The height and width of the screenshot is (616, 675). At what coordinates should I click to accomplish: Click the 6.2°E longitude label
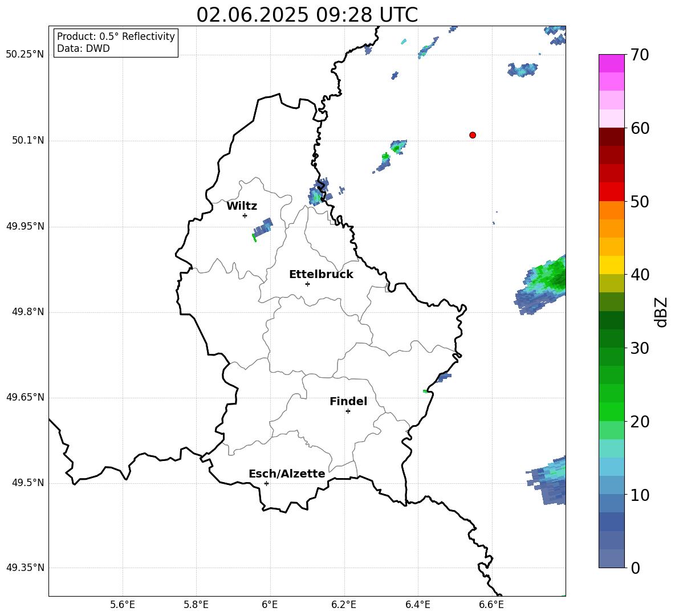[x=344, y=605]
